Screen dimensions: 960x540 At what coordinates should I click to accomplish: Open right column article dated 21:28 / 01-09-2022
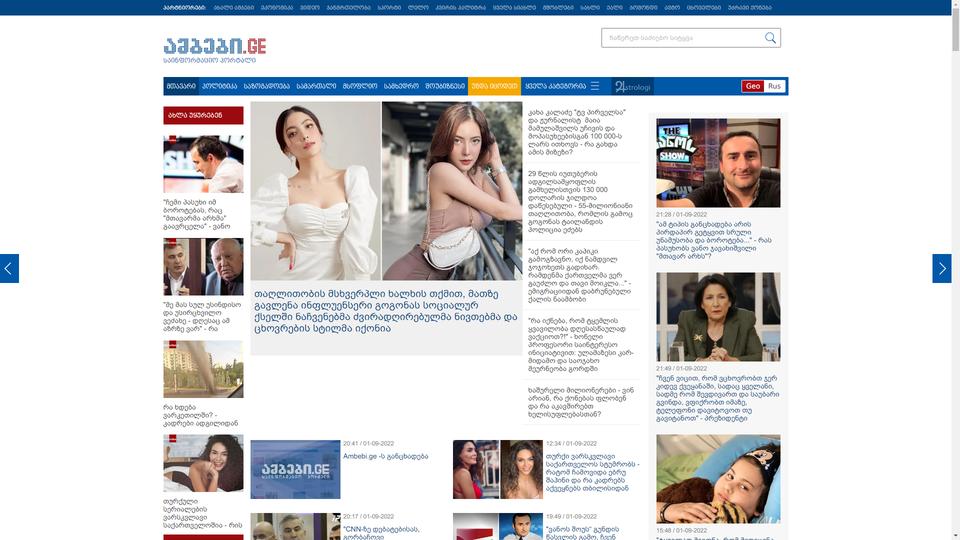coord(716,240)
